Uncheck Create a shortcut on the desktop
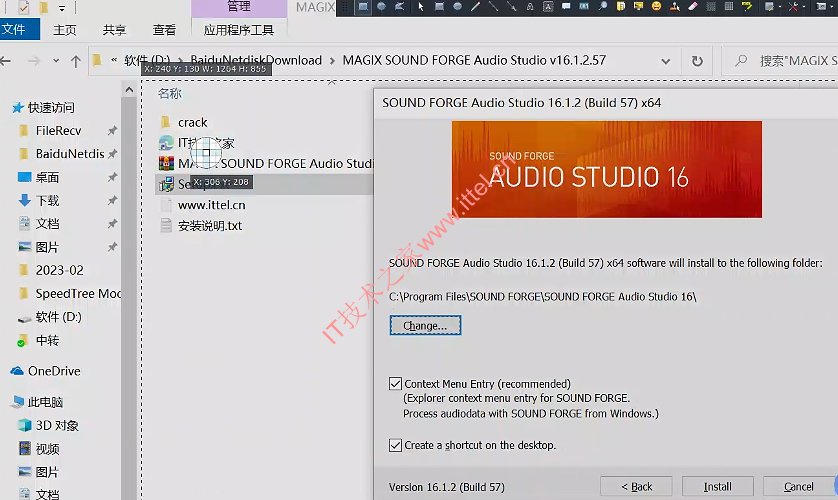This screenshot has height=500, width=838. (x=395, y=445)
